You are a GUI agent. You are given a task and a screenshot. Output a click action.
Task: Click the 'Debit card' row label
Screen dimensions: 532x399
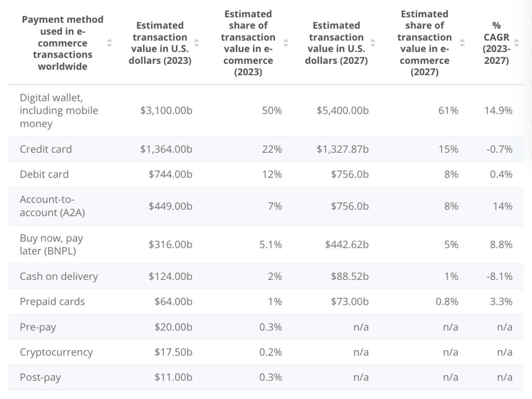coord(44,175)
